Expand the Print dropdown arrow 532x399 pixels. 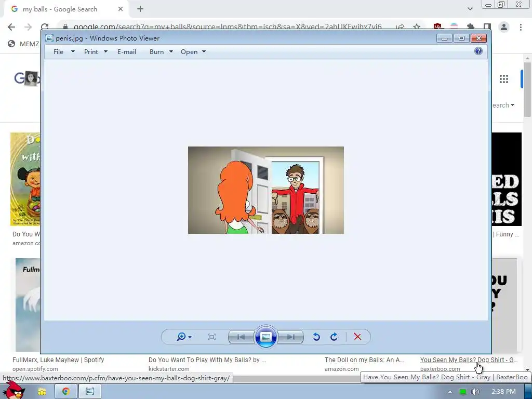pyautogui.click(x=105, y=51)
